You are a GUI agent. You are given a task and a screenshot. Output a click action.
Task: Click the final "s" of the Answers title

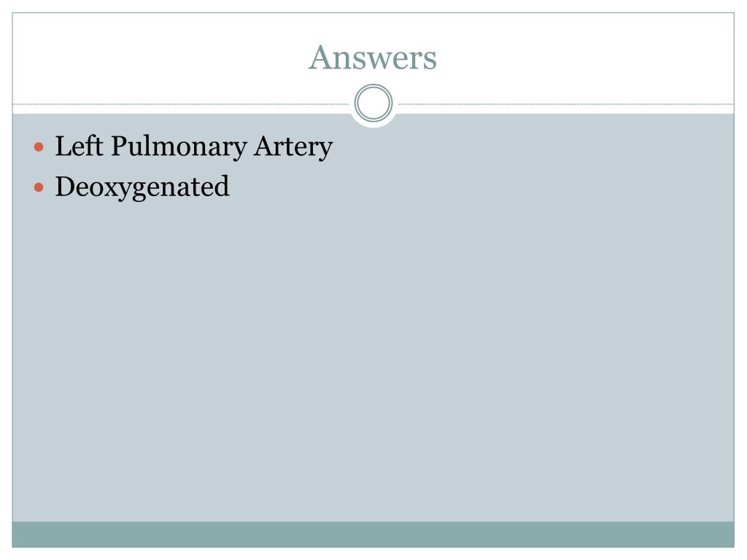[x=429, y=61]
